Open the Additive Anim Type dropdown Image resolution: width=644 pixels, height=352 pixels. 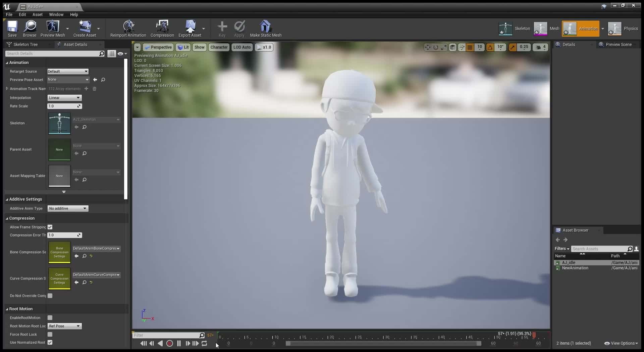[x=67, y=208]
